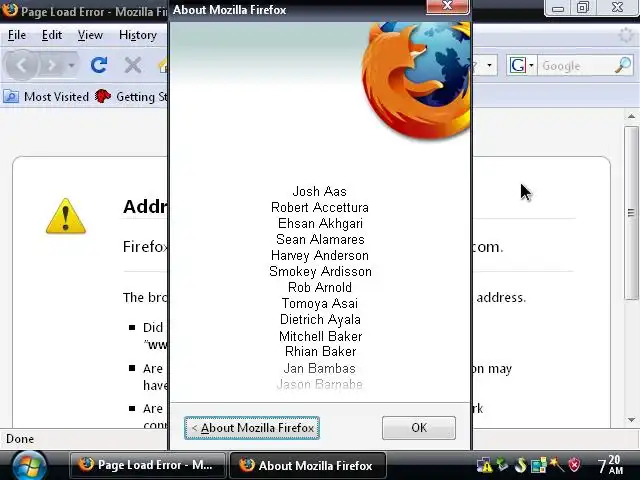
Task: Click the name 'Mitchell Baker' in credits
Action: pos(320,336)
